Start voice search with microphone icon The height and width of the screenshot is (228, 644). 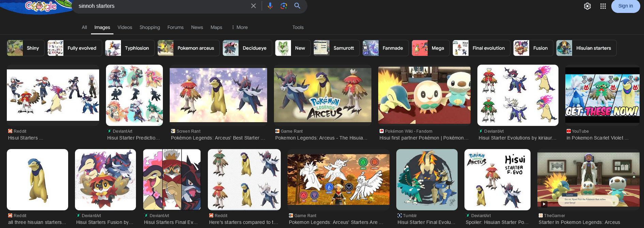click(x=270, y=6)
